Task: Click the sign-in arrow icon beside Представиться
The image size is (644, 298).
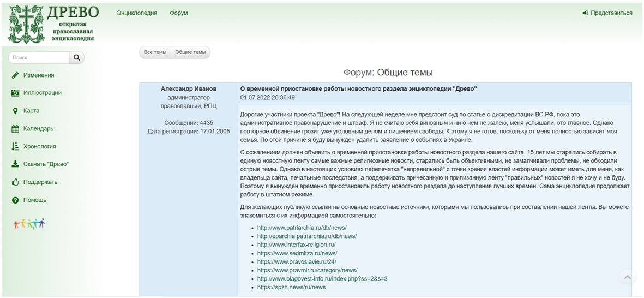Action: 585,13
